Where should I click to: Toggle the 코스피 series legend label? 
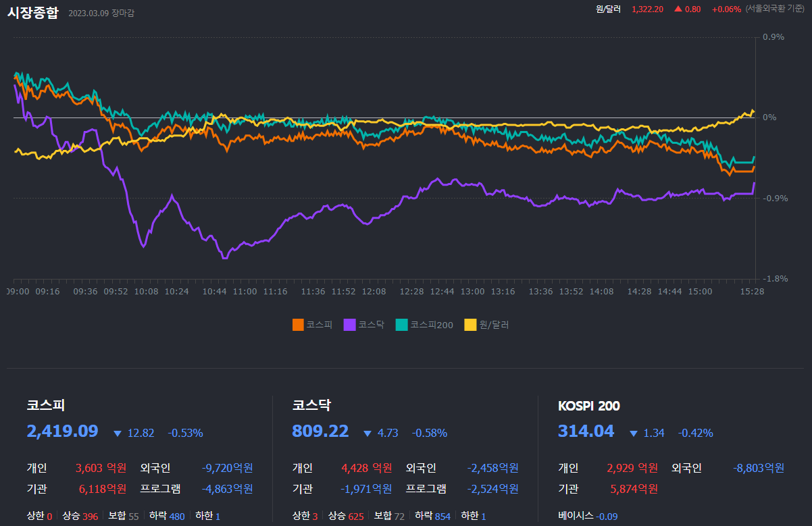[x=320, y=325]
